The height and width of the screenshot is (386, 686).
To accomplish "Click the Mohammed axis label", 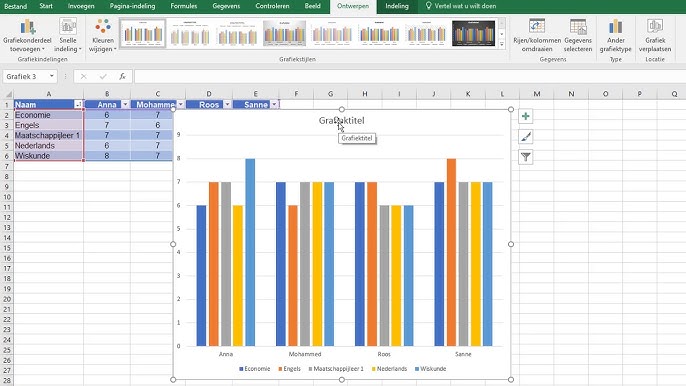I will 305,354.
